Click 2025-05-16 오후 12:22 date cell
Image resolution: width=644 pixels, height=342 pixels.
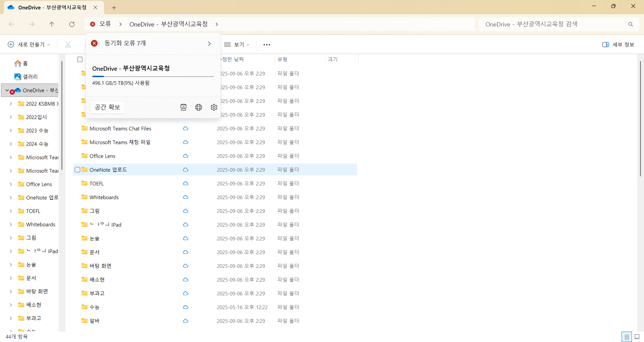pyautogui.click(x=242, y=307)
